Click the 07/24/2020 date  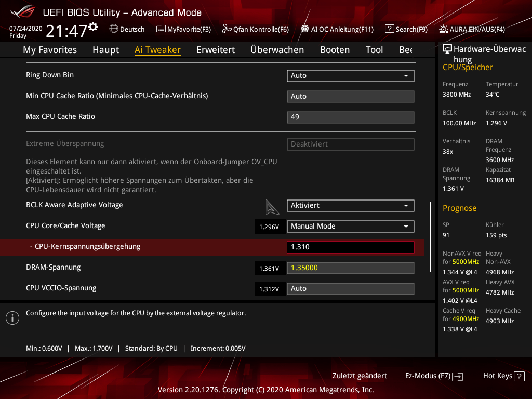pyautogui.click(x=26, y=29)
